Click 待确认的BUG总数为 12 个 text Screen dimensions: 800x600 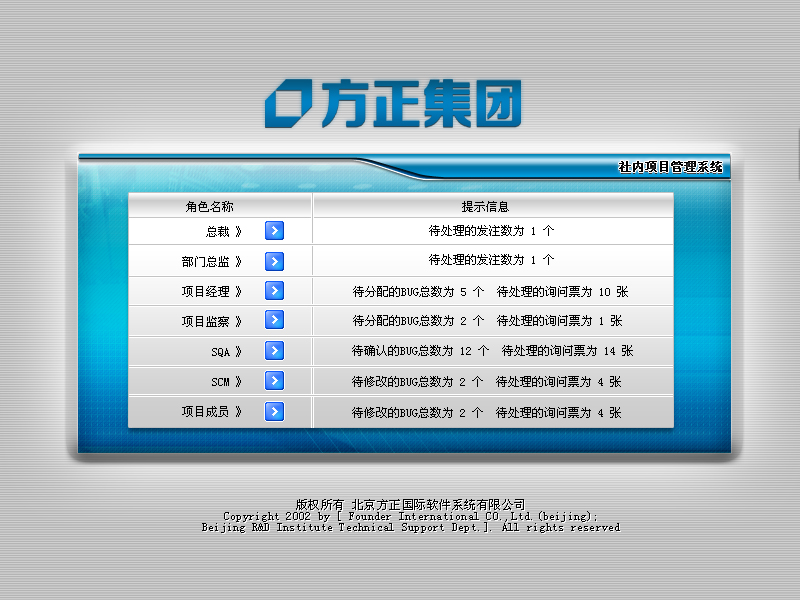(x=420, y=351)
